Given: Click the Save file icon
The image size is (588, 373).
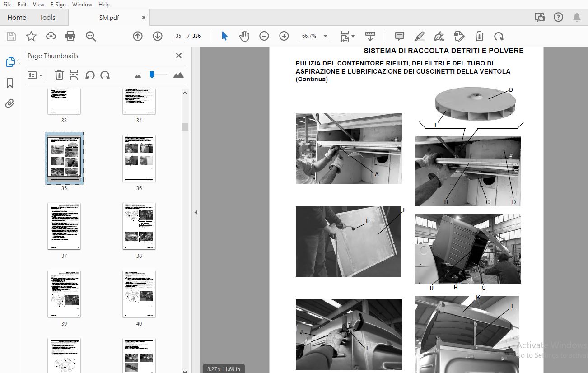Looking at the screenshot, I should (x=11, y=36).
